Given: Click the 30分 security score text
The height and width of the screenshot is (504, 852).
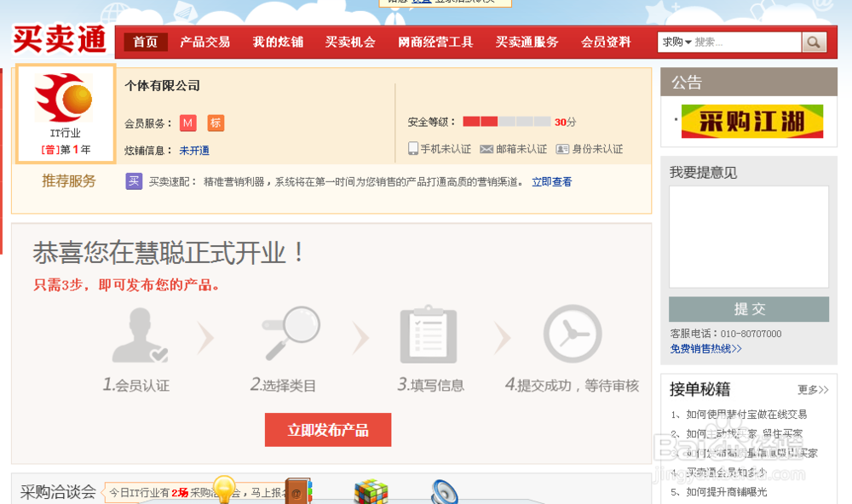Looking at the screenshot, I should [x=565, y=123].
